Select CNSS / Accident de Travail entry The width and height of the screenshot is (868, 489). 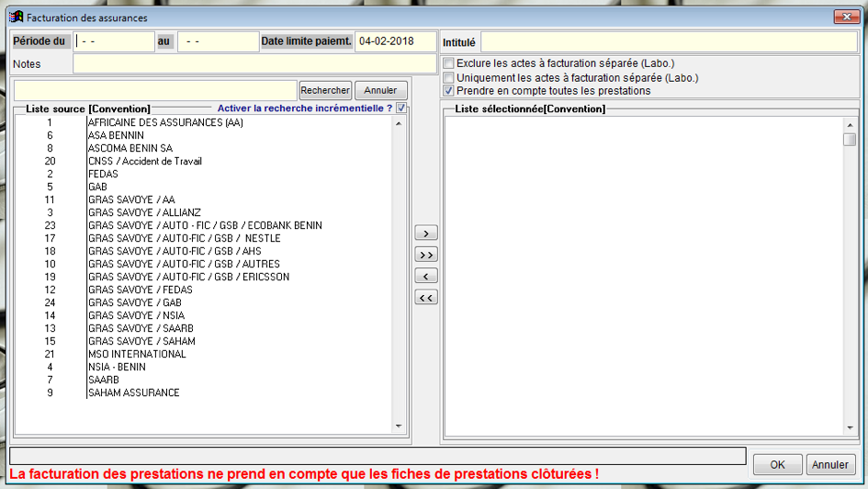point(144,161)
